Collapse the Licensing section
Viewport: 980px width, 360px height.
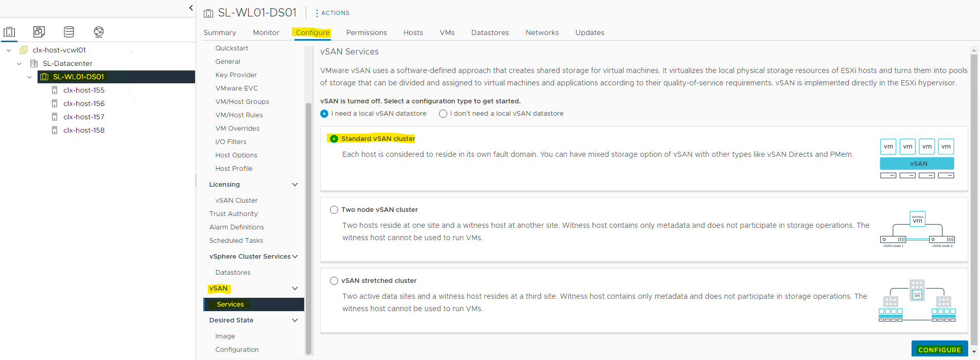295,185
